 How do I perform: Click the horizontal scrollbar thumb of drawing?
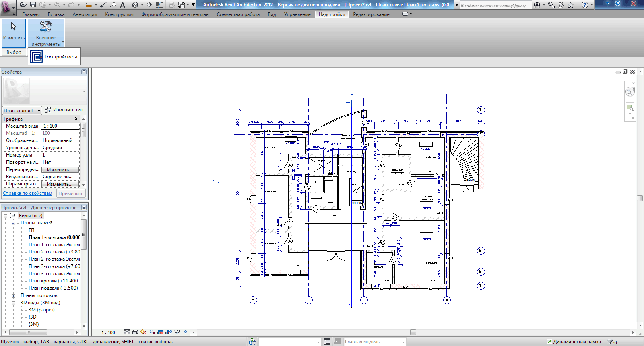[x=413, y=332]
